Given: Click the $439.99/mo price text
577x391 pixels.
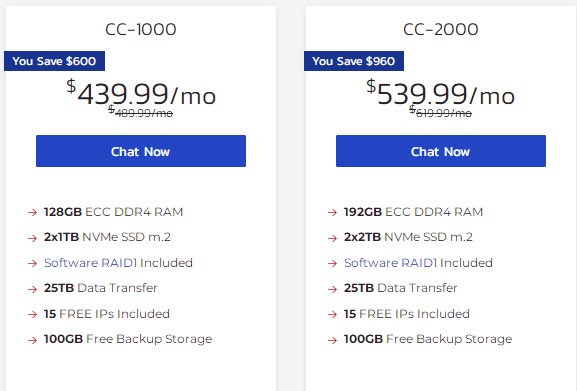Looking at the screenshot, I should pyautogui.click(x=141, y=93).
